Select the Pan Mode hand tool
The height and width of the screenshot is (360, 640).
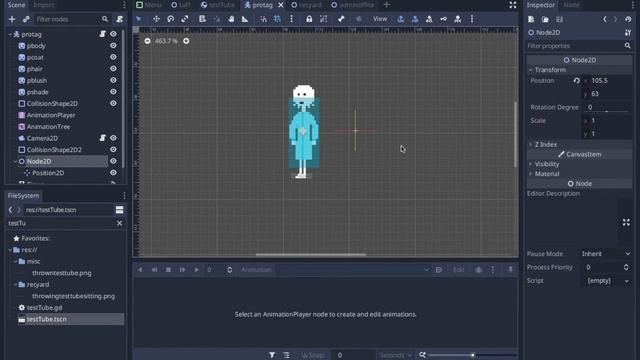click(231, 19)
